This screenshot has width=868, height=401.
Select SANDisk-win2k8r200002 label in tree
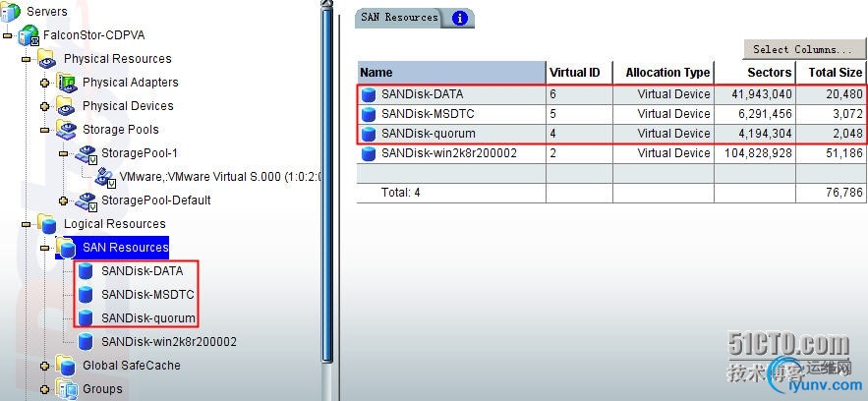pos(169,342)
